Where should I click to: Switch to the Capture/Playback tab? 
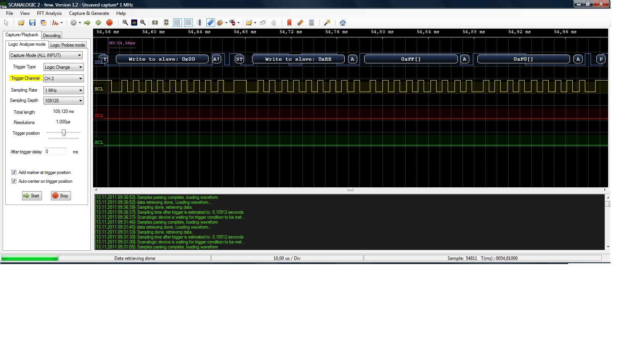click(x=22, y=35)
